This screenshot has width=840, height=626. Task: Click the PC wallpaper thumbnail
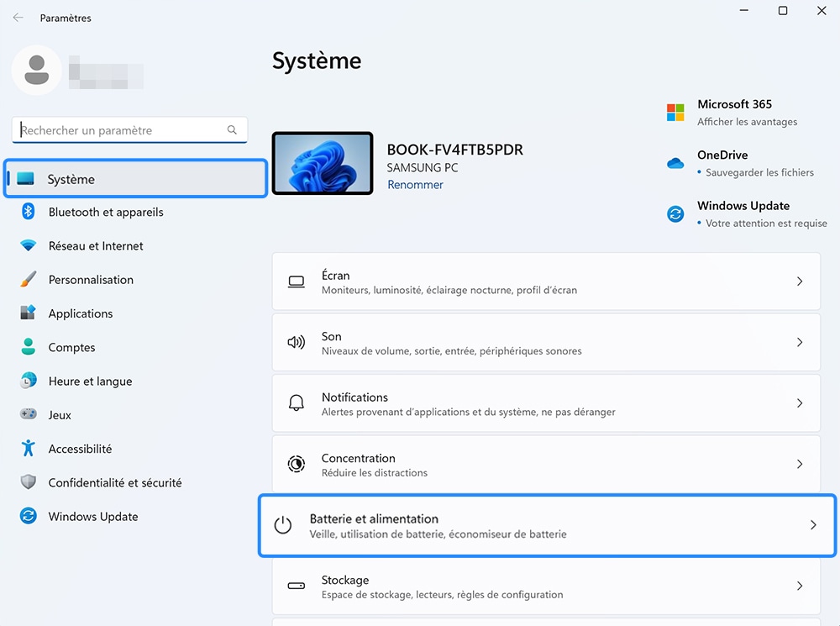(323, 163)
